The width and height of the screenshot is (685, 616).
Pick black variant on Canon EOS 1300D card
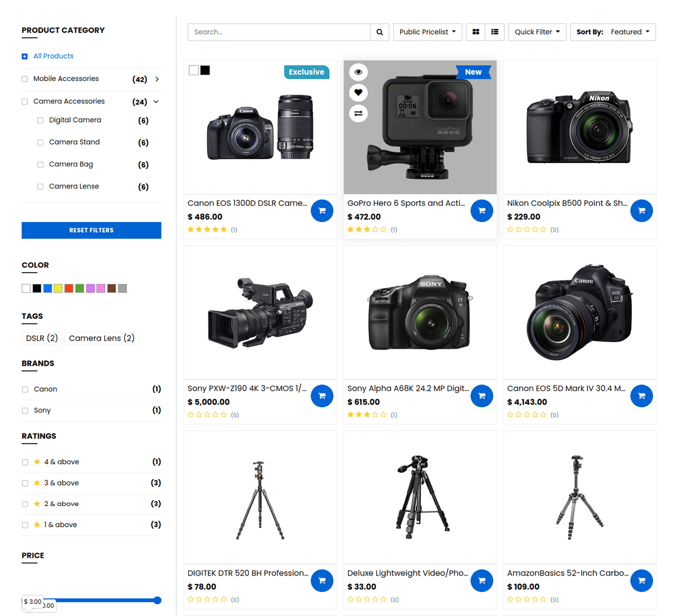coord(205,70)
